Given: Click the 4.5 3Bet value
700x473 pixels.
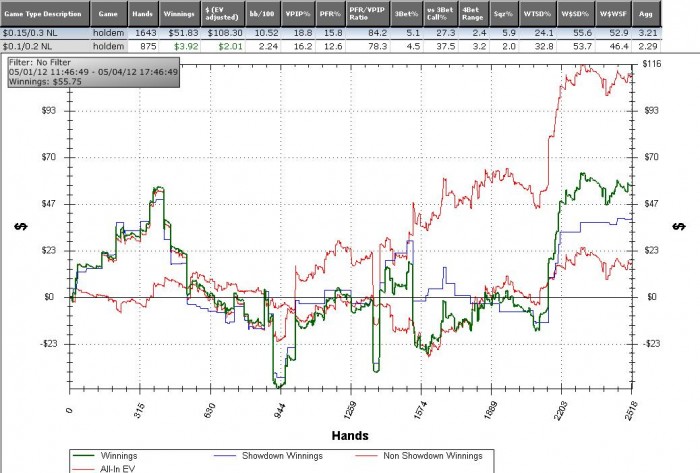Looking at the screenshot, I should tap(413, 46).
